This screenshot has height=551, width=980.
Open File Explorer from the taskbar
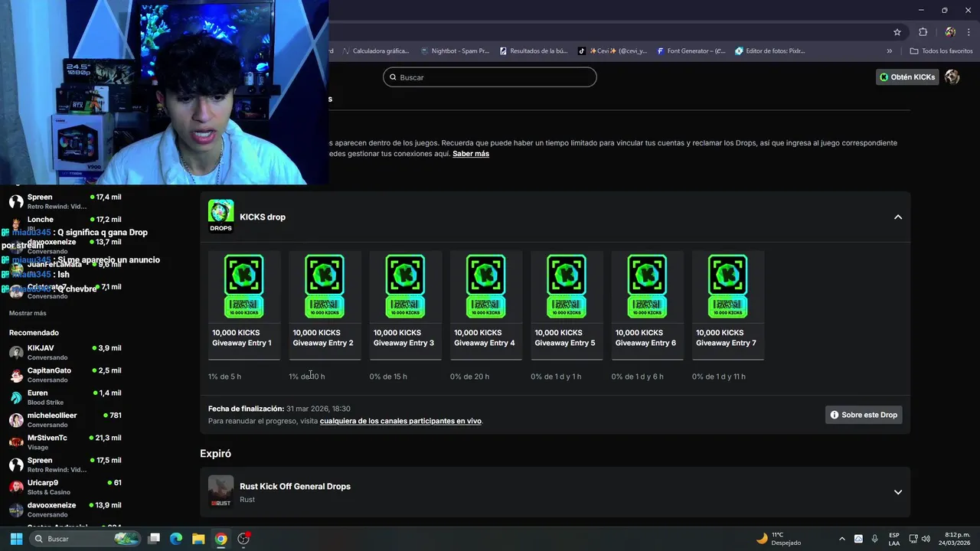(198, 539)
